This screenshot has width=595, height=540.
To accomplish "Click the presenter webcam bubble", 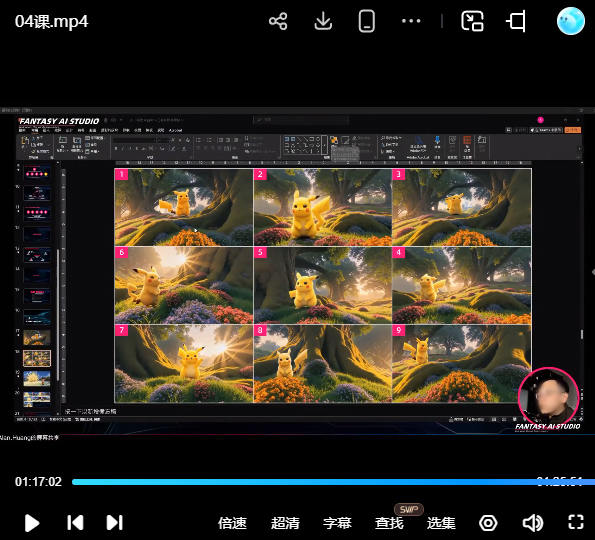I will point(548,396).
